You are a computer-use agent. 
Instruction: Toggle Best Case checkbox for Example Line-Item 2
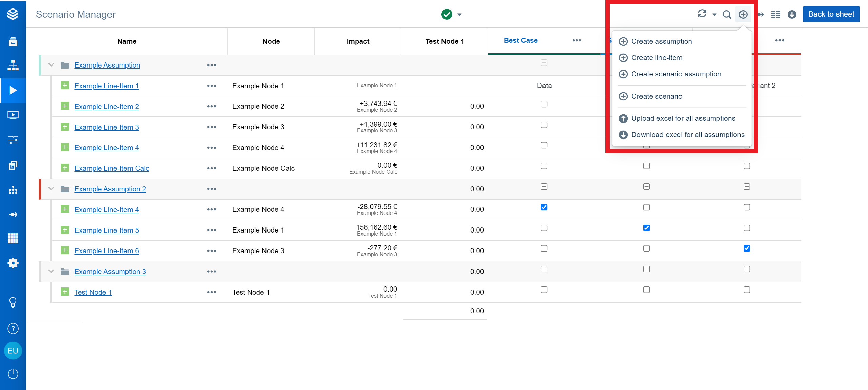[x=544, y=104]
